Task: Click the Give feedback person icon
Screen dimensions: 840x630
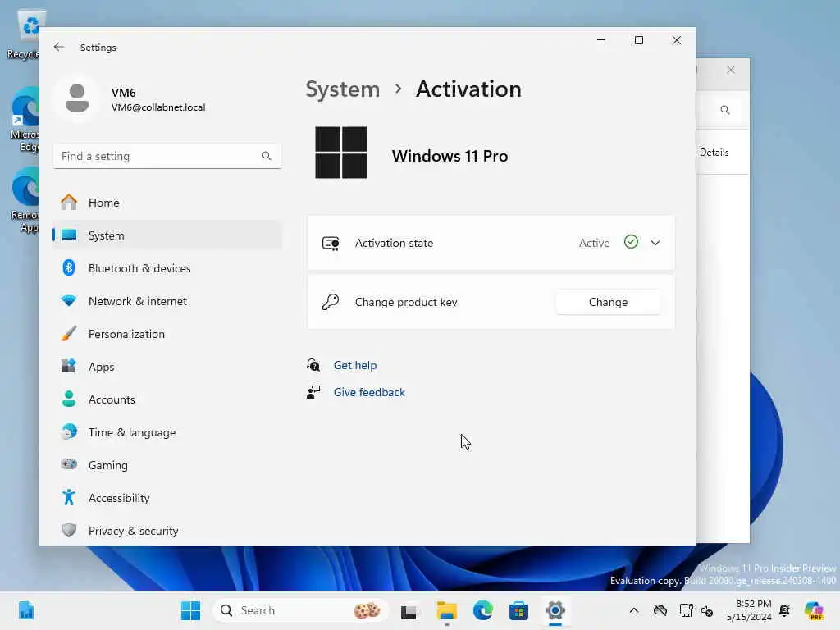Action: coord(313,392)
